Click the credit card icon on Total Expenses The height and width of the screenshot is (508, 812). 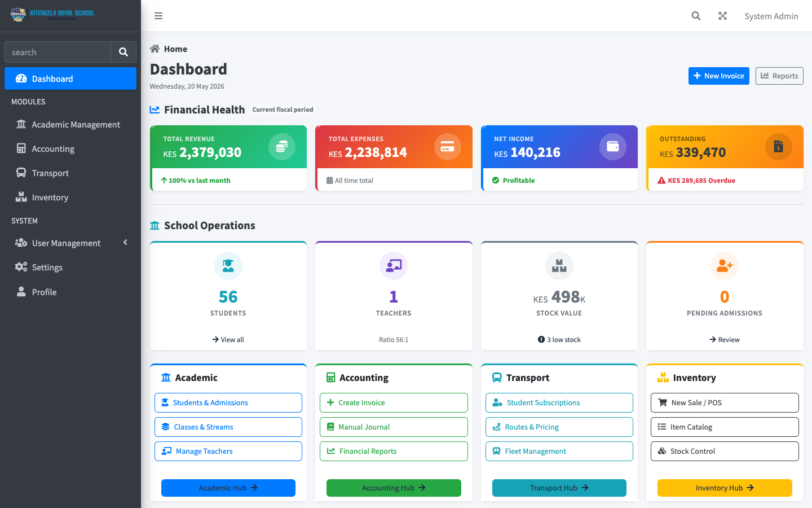tap(448, 147)
